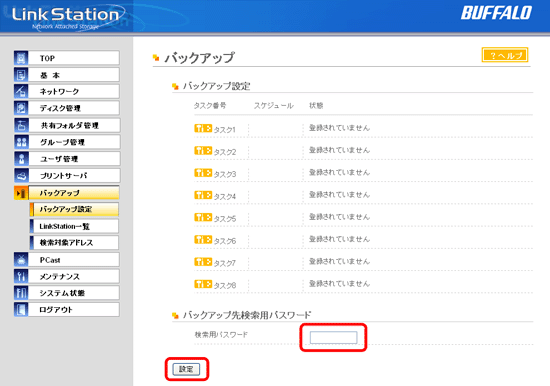Click the PCast sidebar icon
The image size is (550, 386).
pyautogui.click(x=21, y=260)
